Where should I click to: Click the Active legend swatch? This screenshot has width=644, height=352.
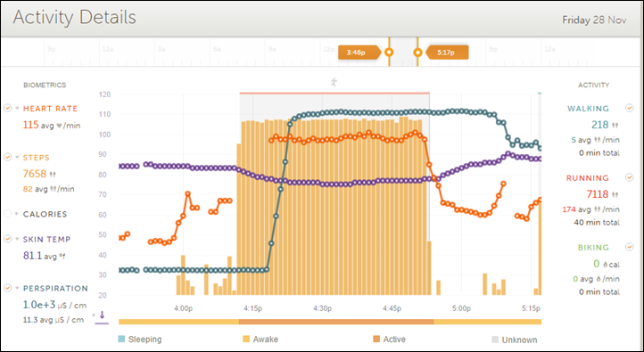click(x=376, y=340)
